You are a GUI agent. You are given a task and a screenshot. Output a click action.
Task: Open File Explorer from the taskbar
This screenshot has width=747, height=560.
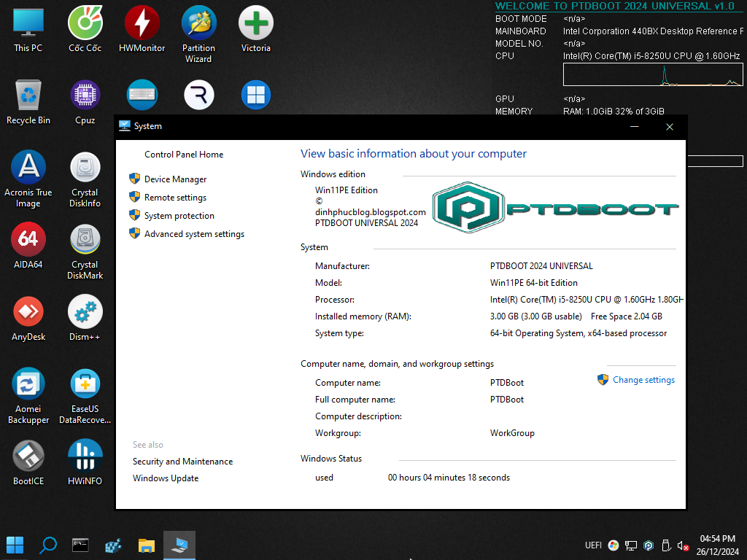coord(146,545)
